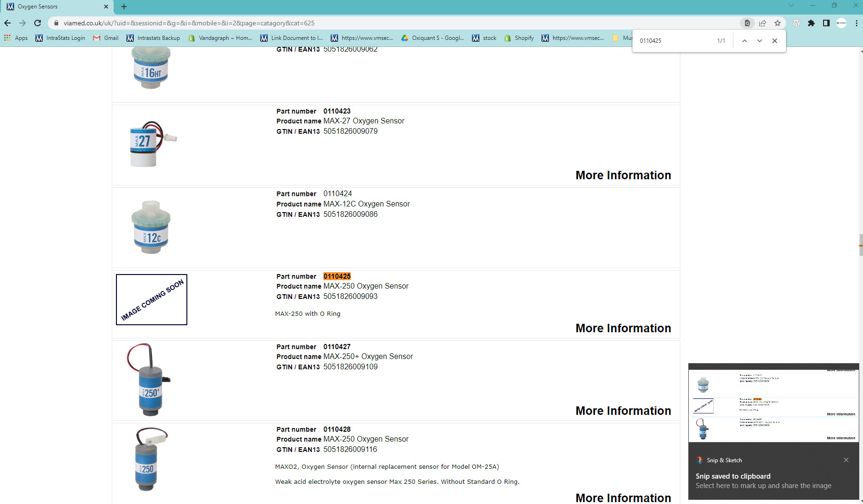This screenshot has width=863, height=504.
Task: Click the find-in-page search field
Action: click(674, 41)
